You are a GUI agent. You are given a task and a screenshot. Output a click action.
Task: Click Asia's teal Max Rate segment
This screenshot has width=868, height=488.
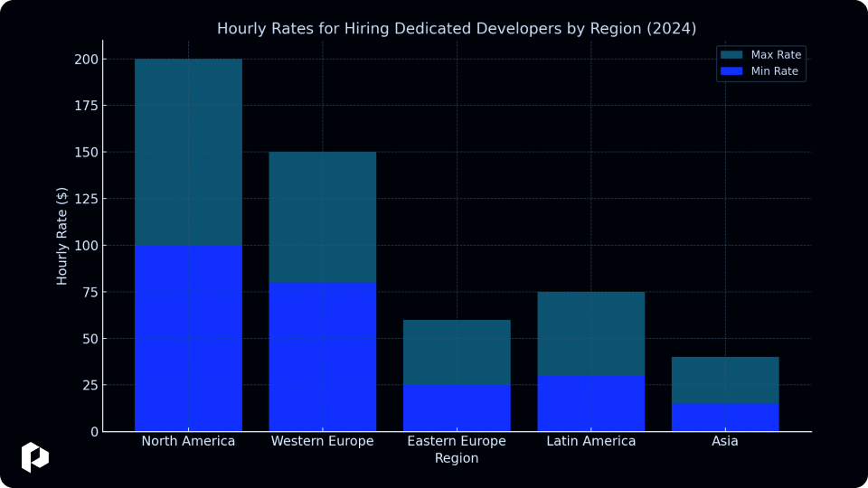click(725, 380)
